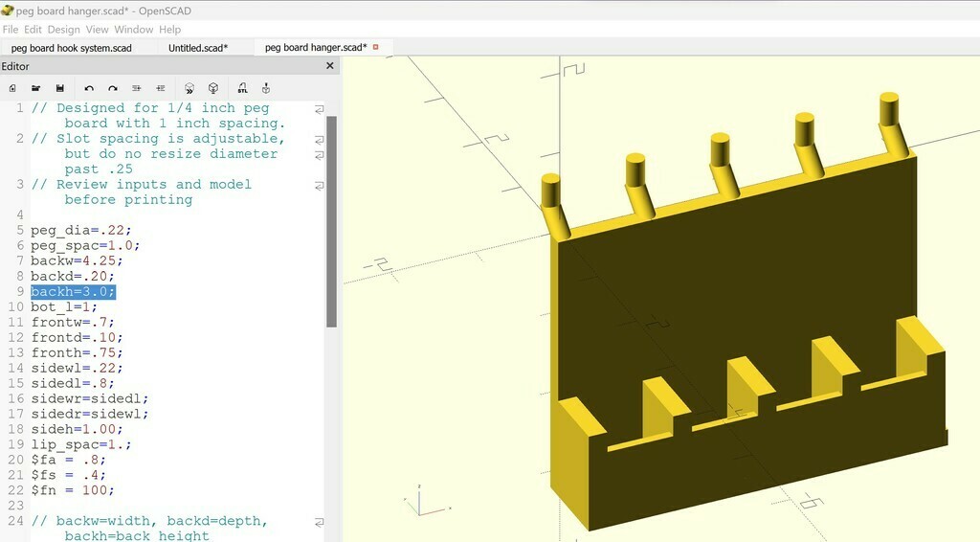Render the model with the Render cube icon
Screen dimensions: 980x542
click(213, 88)
